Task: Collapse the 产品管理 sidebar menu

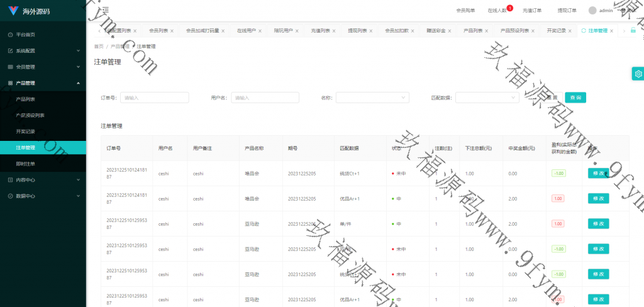Action: point(43,83)
